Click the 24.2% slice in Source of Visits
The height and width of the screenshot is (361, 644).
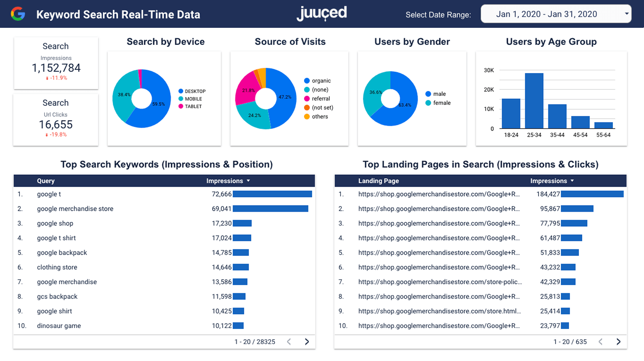[x=254, y=116]
